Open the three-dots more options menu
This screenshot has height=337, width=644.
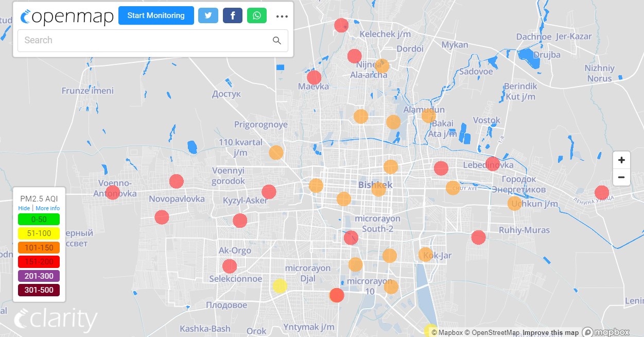282,16
